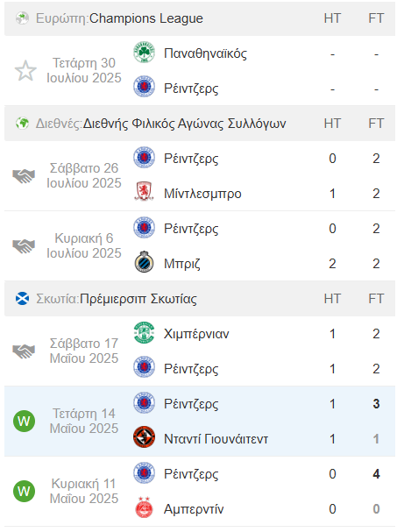
Task: Open Αμπερντίν team name link
Action: pyautogui.click(x=194, y=509)
